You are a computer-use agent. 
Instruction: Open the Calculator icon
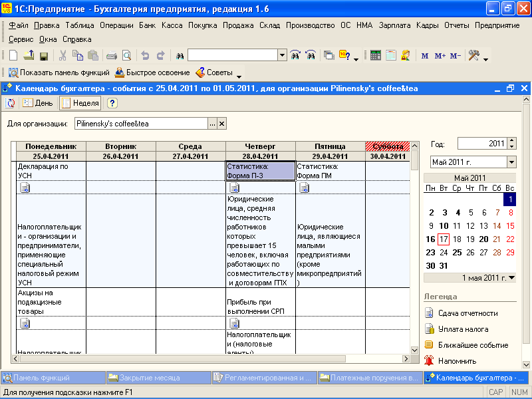(x=376, y=55)
